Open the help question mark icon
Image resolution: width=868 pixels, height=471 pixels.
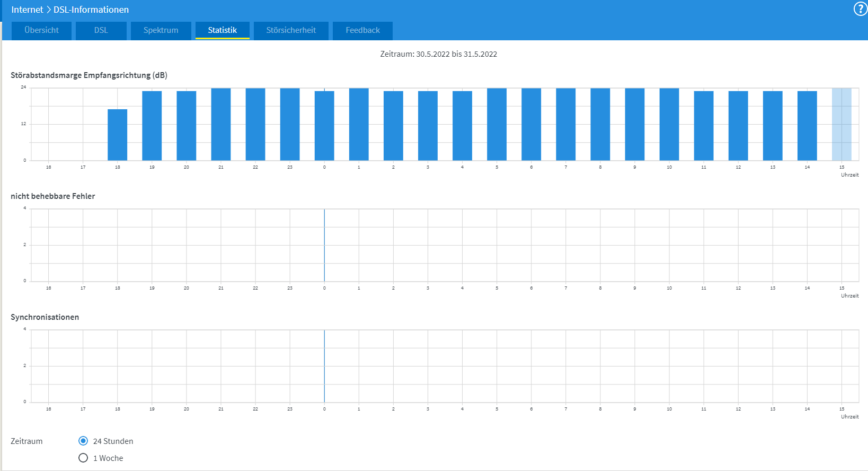click(861, 9)
